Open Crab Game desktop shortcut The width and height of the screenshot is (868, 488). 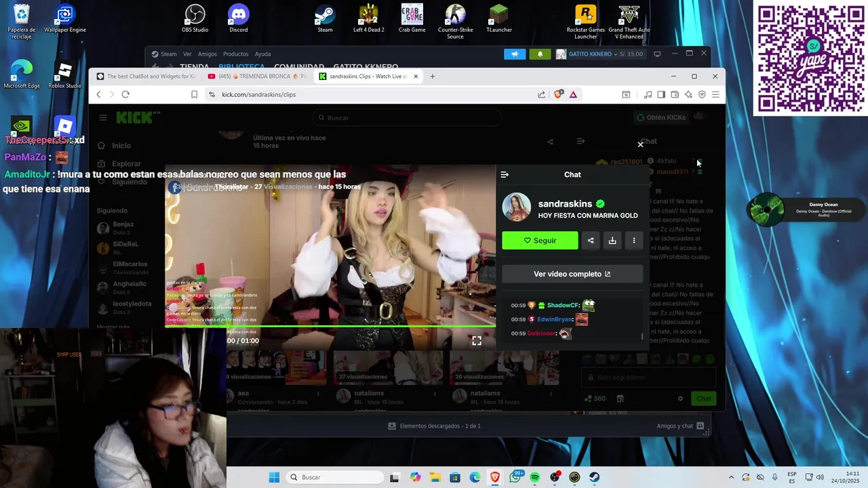pos(412,19)
